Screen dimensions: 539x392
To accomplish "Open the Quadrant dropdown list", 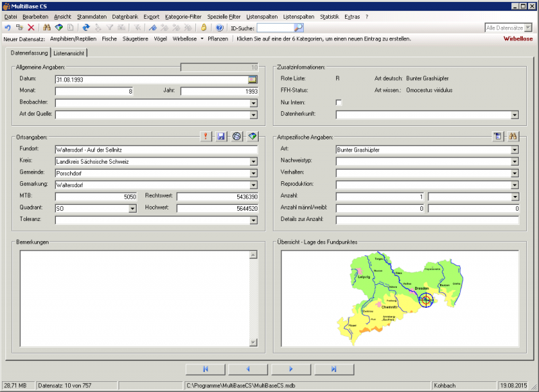I will tap(132, 209).
